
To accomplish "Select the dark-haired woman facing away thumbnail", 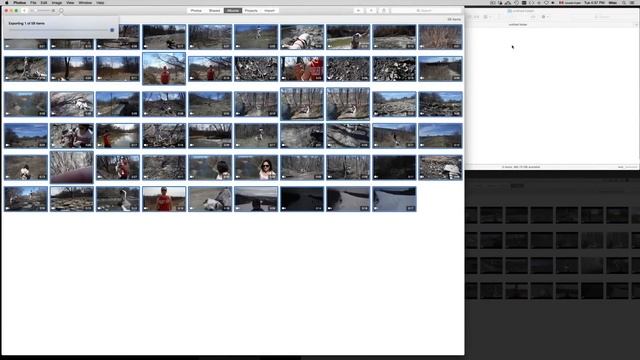I will pos(210,167).
